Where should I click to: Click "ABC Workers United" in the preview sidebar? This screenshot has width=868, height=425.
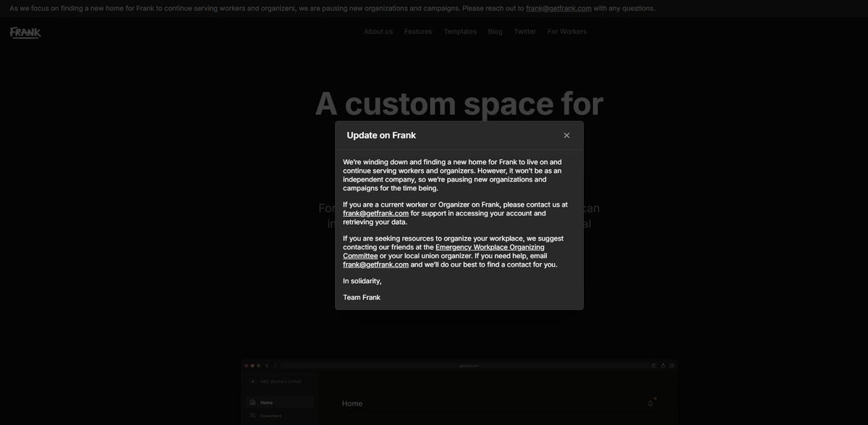(281, 382)
